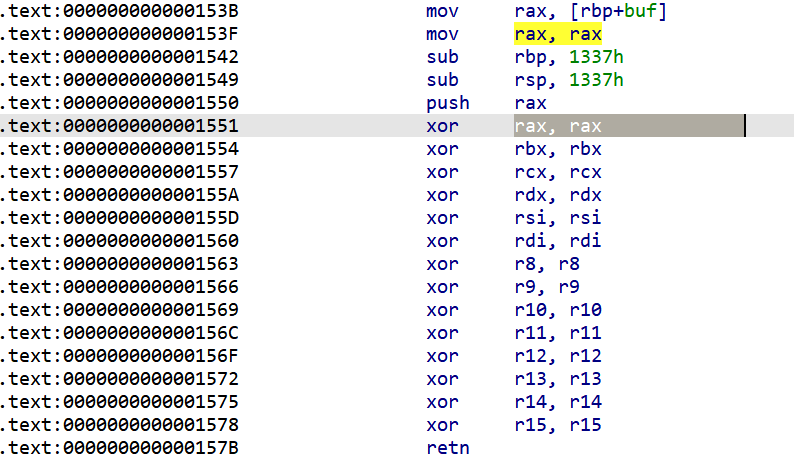Click the rdi, rdi operand
This screenshot has width=794, height=458.
558,241
